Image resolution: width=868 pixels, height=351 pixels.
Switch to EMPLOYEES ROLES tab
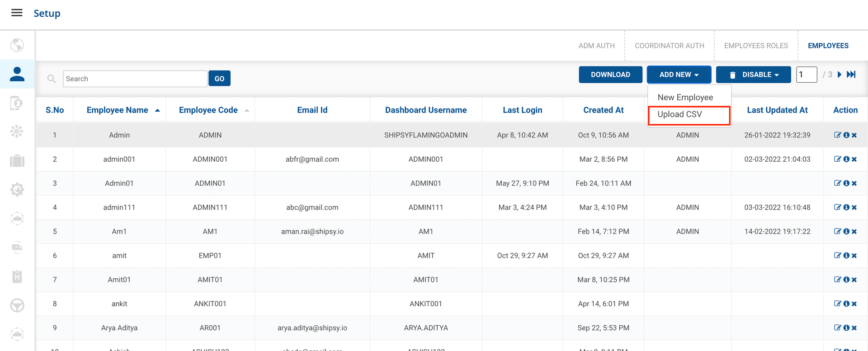[x=756, y=46]
